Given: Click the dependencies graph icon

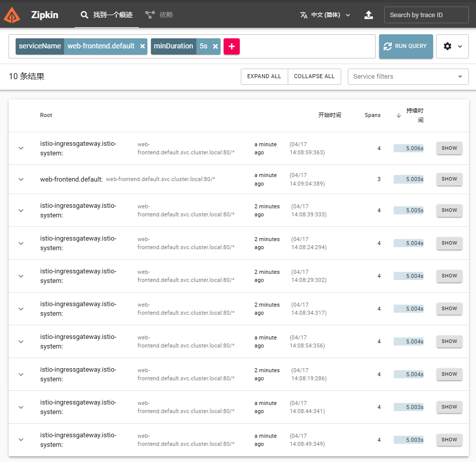Looking at the screenshot, I should [150, 15].
